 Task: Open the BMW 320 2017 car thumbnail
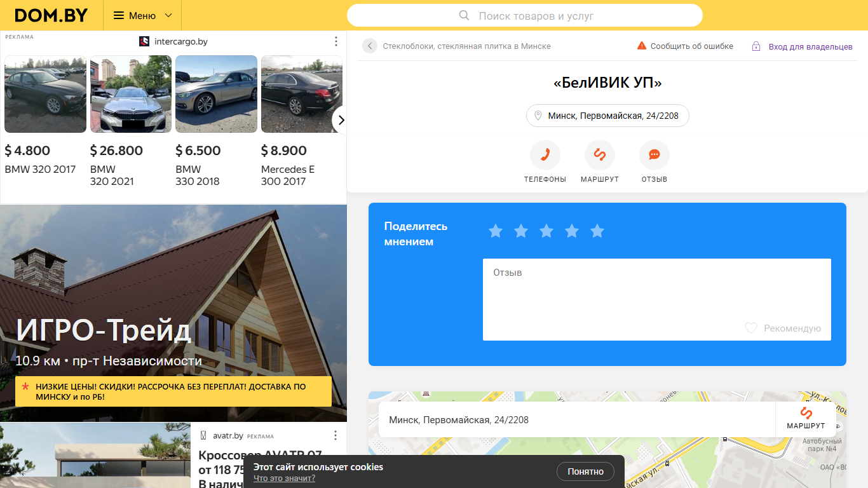click(x=45, y=94)
